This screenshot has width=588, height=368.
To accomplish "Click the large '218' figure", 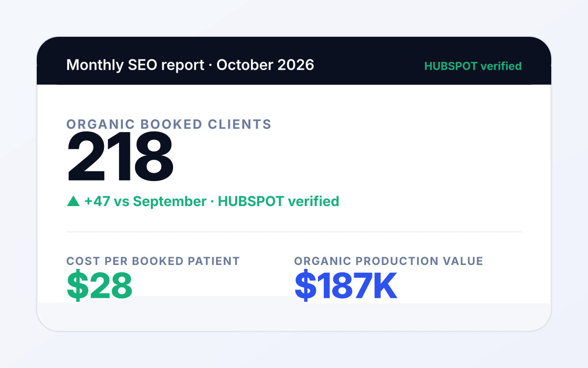I will pyautogui.click(x=120, y=157).
